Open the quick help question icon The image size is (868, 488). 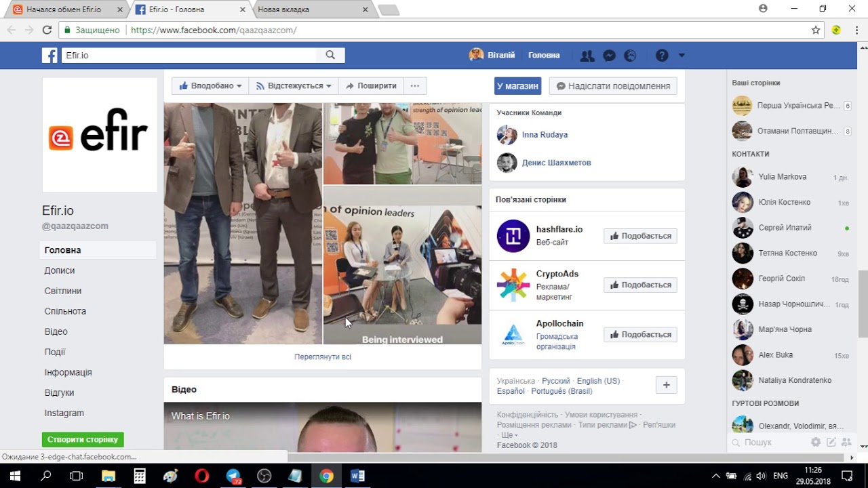(662, 56)
